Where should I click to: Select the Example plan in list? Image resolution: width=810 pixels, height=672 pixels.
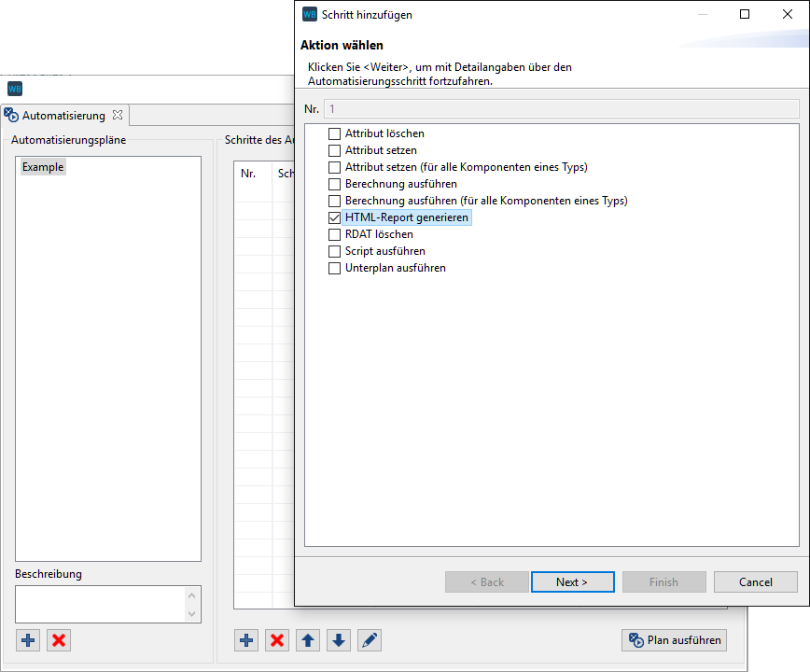coord(43,167)
